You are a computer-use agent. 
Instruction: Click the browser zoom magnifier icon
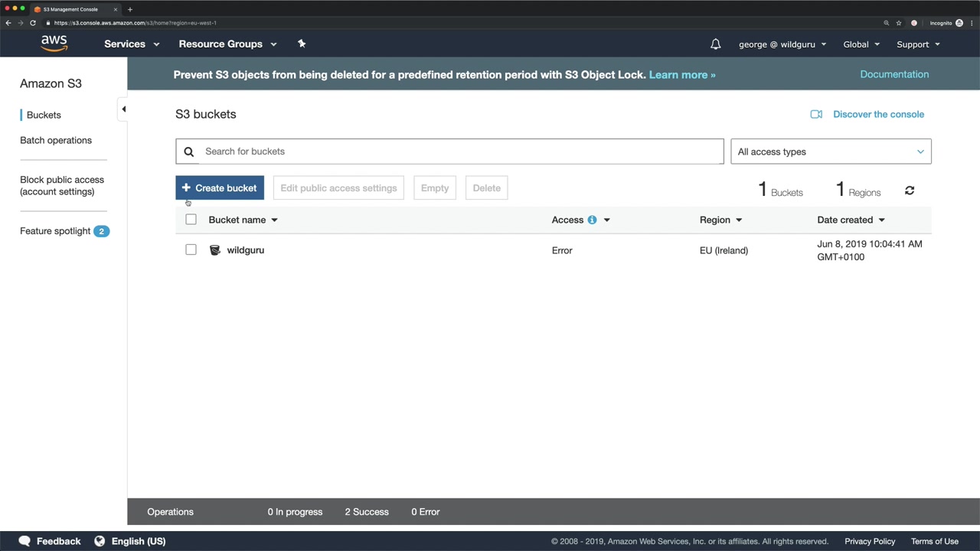(887, 23)
